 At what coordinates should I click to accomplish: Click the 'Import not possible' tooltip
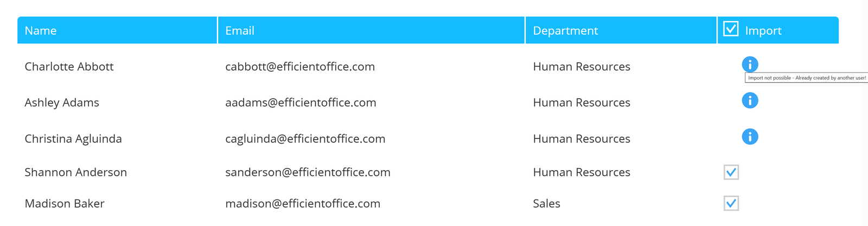coord(806,78)
